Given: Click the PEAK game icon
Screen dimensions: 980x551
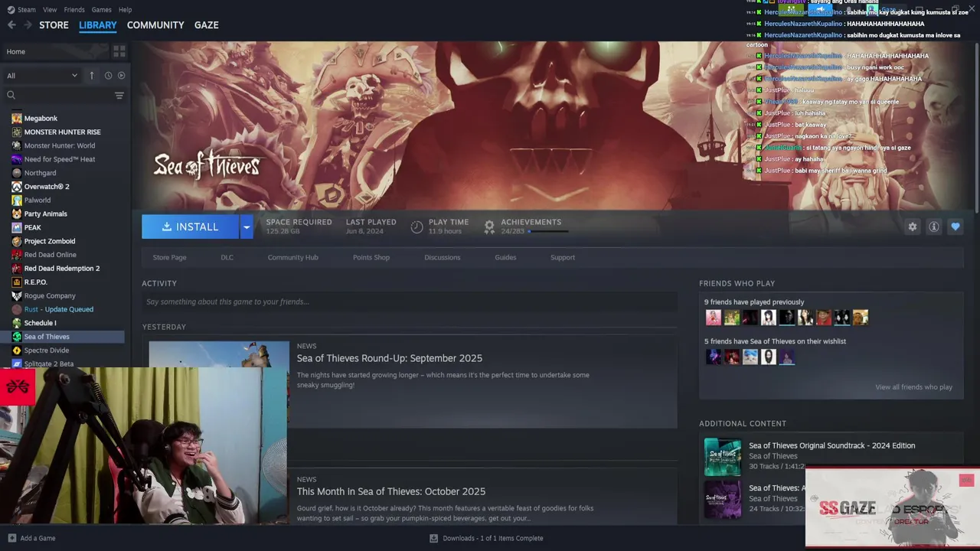Looking at the screenshot, I should (x=16, y=228).
